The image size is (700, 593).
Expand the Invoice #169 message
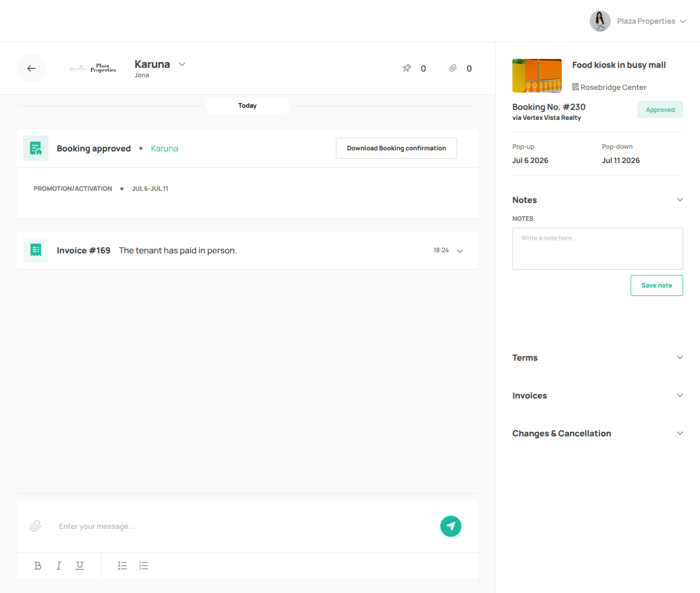tap(460, 251)
